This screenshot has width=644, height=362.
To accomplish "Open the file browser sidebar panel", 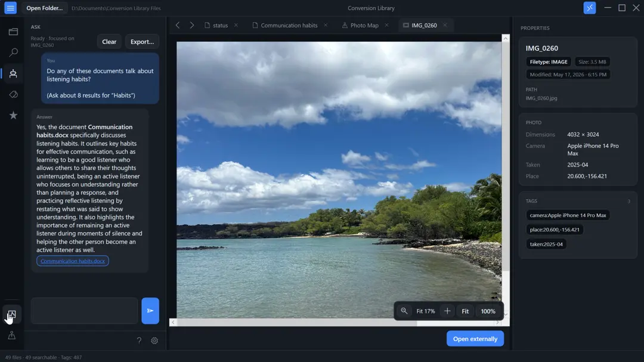I will click(x=13, y=32).
